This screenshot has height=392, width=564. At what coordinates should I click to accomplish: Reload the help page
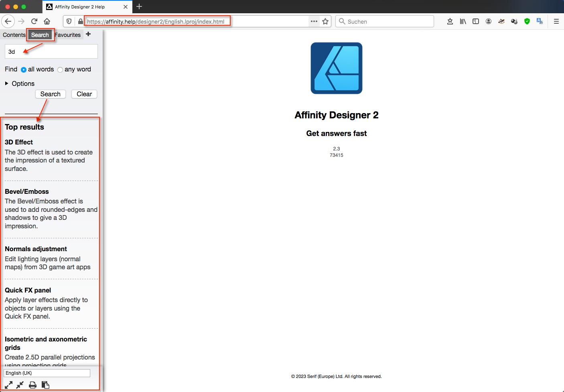(x=34, y=21)
